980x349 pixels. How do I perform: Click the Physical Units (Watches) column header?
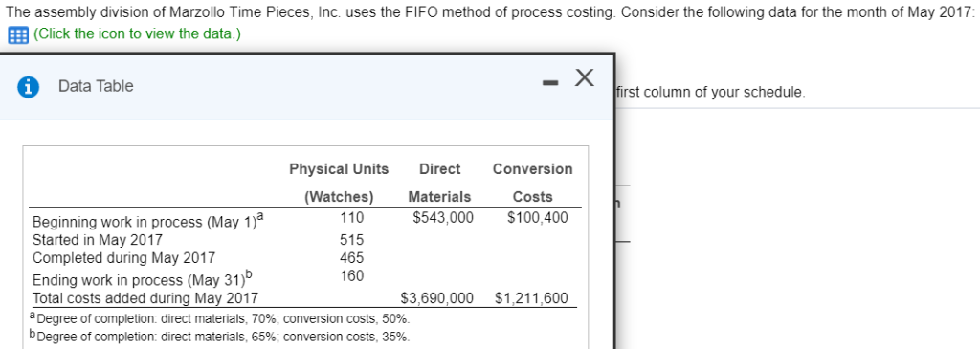339,183
